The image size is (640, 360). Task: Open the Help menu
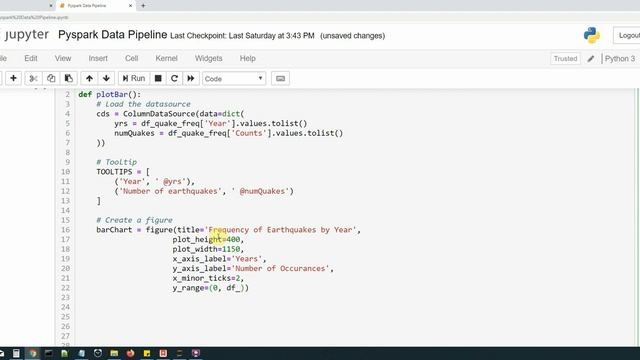coord(247,58)
